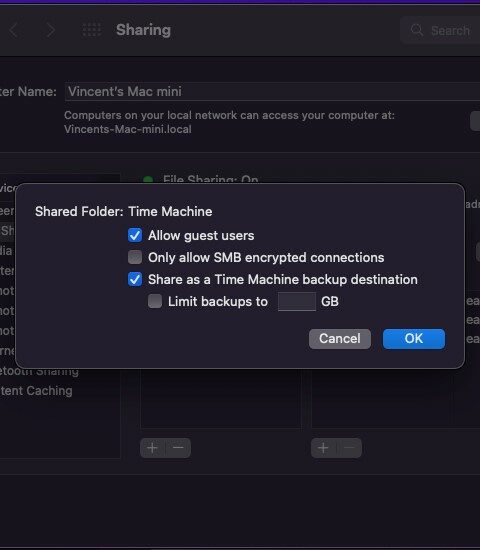Add a shared folder with plus button

click(x=152, y=448)
